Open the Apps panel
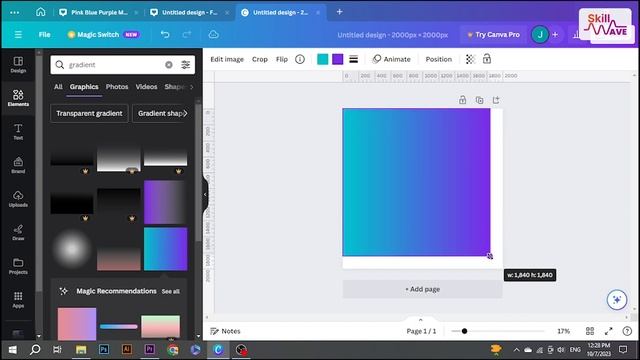 (x=18, y=299)
